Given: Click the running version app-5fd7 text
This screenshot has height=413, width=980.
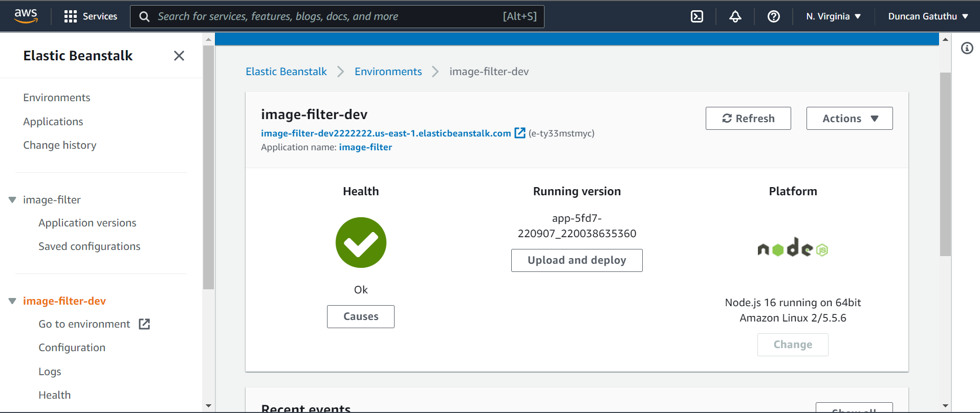Looking at the screenshot, I should click(577, 226).
